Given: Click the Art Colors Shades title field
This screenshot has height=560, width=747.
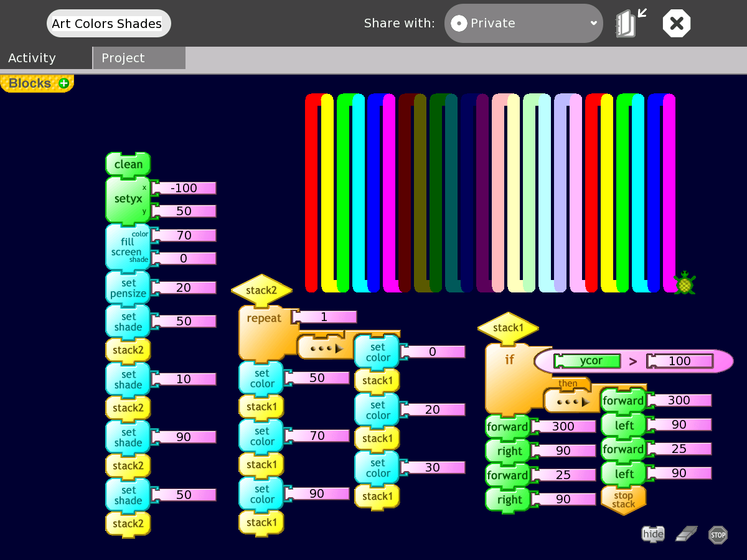Looking at the screenshot, I should pos(107,24).
